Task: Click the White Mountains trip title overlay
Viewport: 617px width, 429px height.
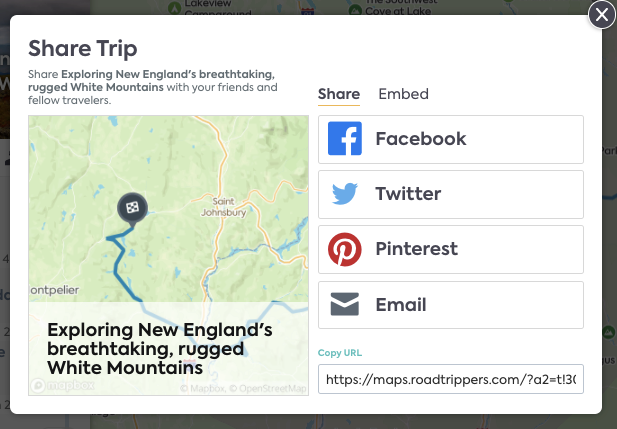Action: 159,349
